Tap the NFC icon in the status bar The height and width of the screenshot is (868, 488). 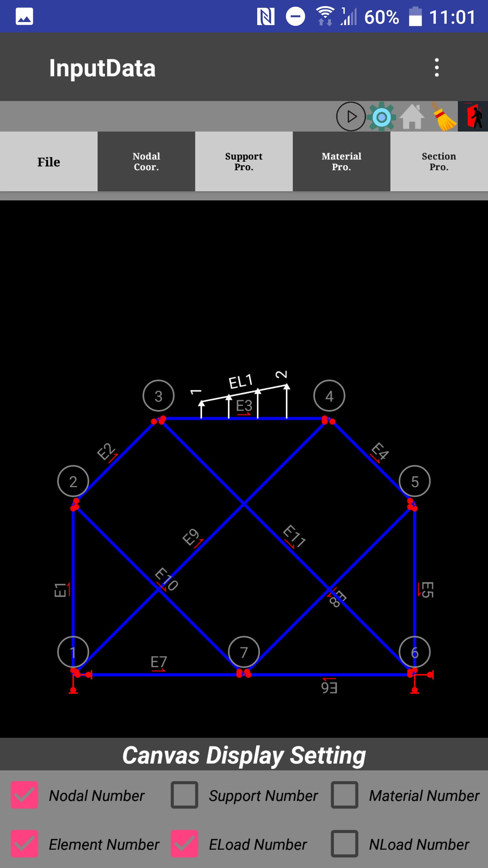coord(265,17)
